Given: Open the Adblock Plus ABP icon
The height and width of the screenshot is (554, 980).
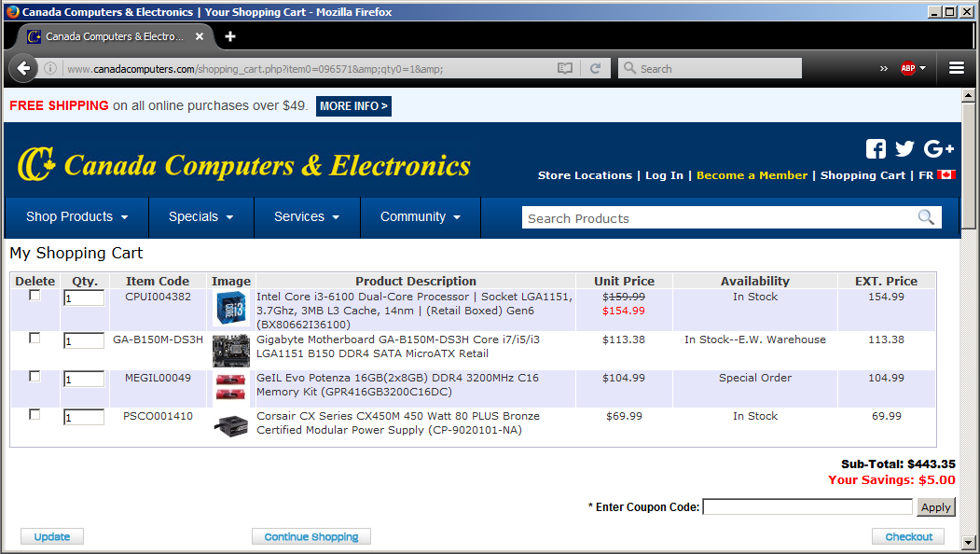Looking at the screenshot, I should click(x=907, y=68).
